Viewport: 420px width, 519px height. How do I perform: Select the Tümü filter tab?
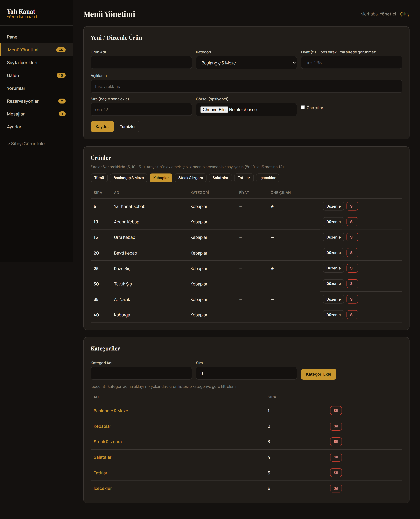pyautogui.click(x=99, y=178)
